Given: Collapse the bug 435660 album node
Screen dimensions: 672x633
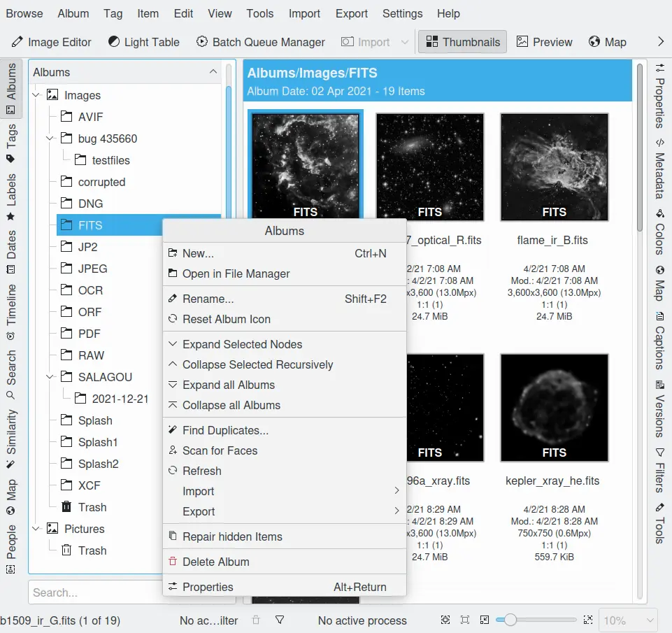Looking at the screenshot, I should click(50, 138).
